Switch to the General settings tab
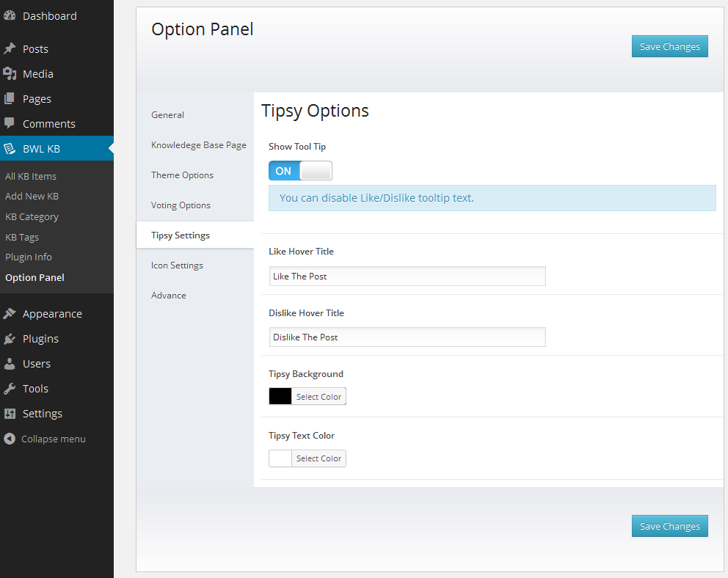Image resolution: width=728 pixels, height=578 pixels. pos(167,114)
